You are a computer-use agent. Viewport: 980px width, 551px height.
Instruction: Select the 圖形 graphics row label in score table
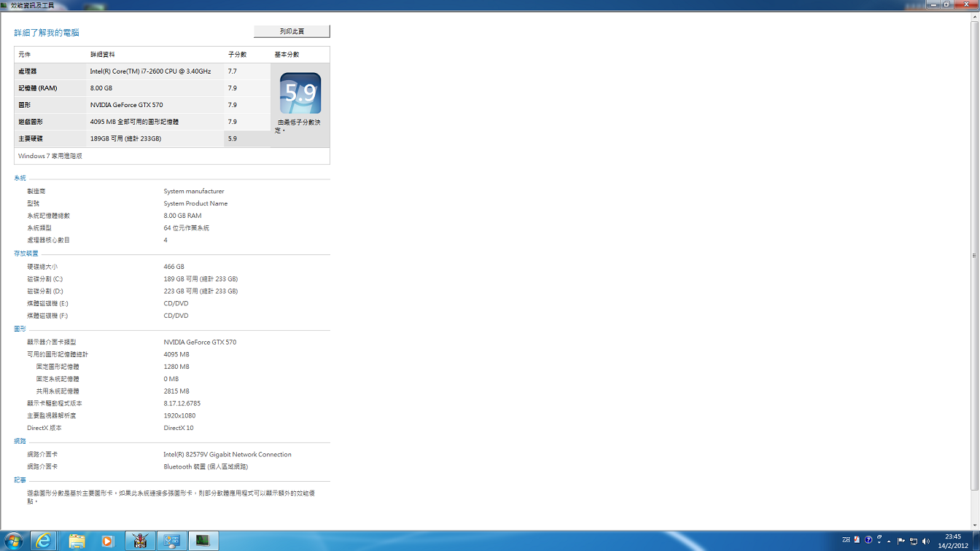(x=25, y=105)
